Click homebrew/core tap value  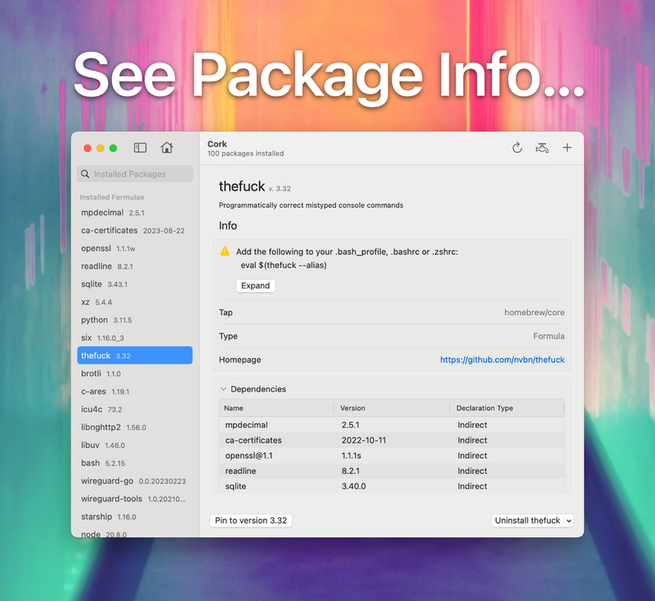[534, 312]
